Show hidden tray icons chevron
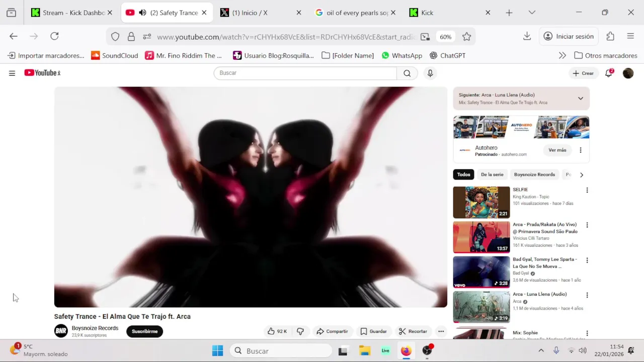 coord(541,351)
